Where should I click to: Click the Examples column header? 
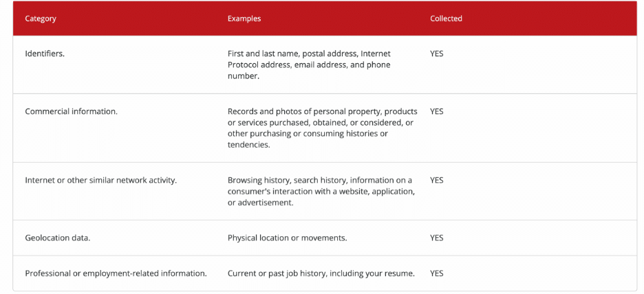point(244,19)
